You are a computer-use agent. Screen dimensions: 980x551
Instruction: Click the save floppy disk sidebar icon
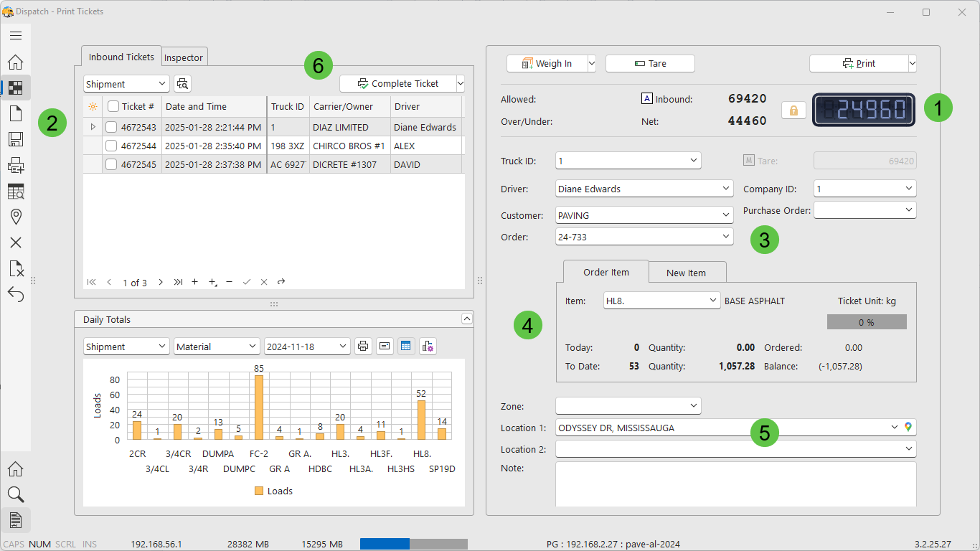click(15, 139)
